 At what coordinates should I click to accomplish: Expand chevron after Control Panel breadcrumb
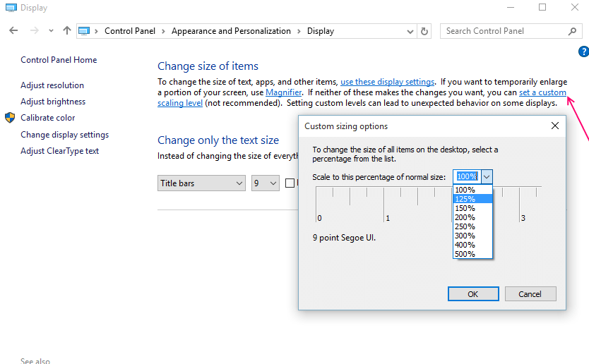(163, 32)
